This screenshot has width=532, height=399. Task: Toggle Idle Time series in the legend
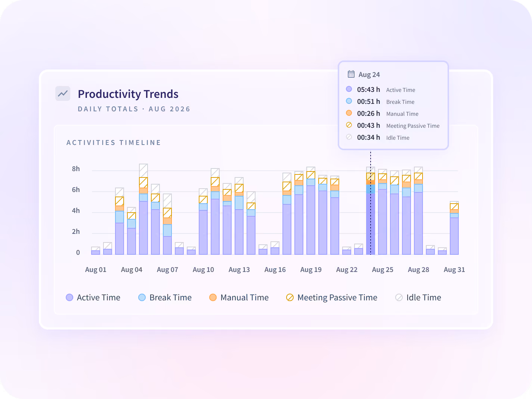pyautogui.click(x=418, y=297)
